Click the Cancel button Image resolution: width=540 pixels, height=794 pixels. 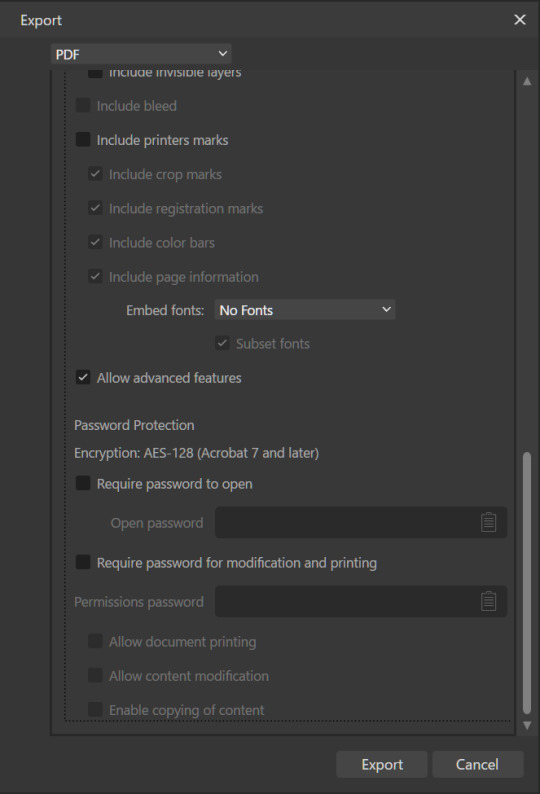(x=477, y=764)
